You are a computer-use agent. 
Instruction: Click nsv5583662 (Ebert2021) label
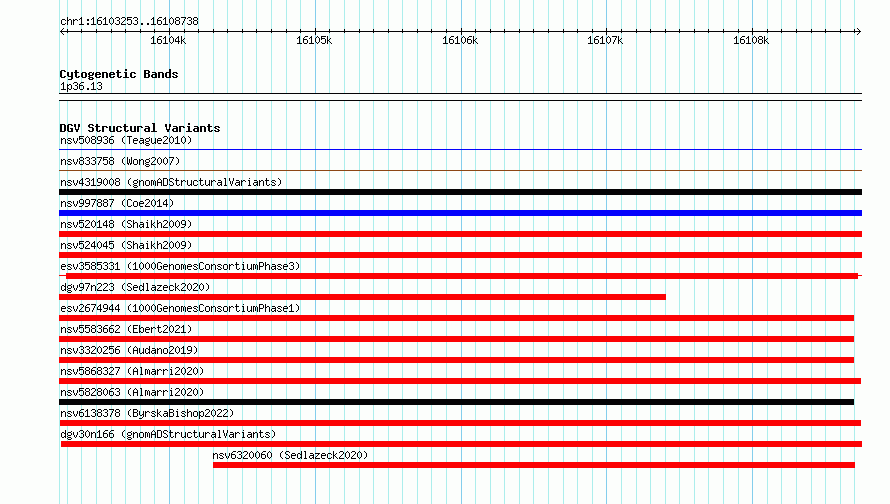pyautogui.click(x=126, y=329)
